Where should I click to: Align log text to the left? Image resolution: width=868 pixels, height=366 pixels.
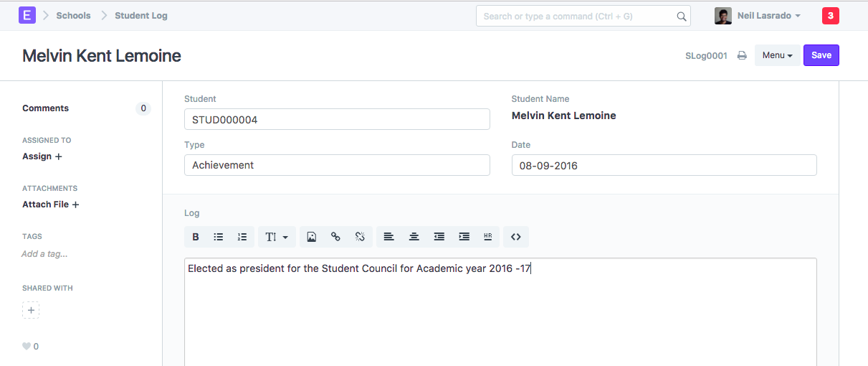point(388,237)
